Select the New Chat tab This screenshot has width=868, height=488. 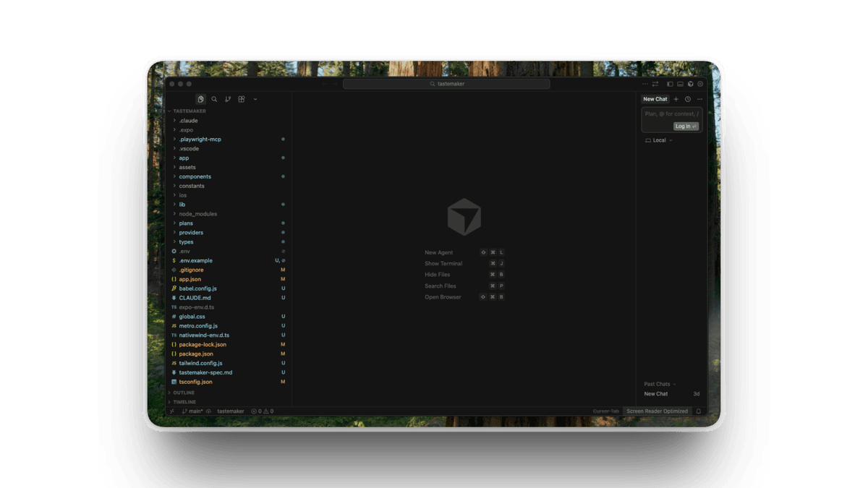[655, 99]
